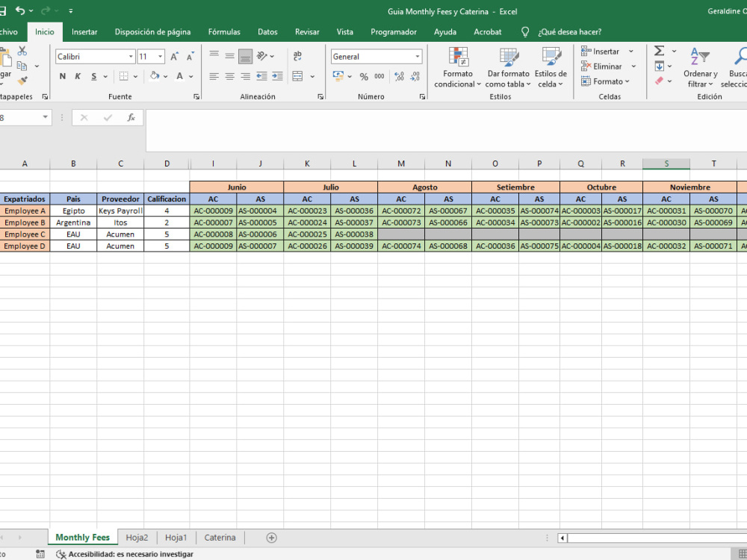747x560 pixels.
Task: Decrease the indent
Action: point(261,76)
